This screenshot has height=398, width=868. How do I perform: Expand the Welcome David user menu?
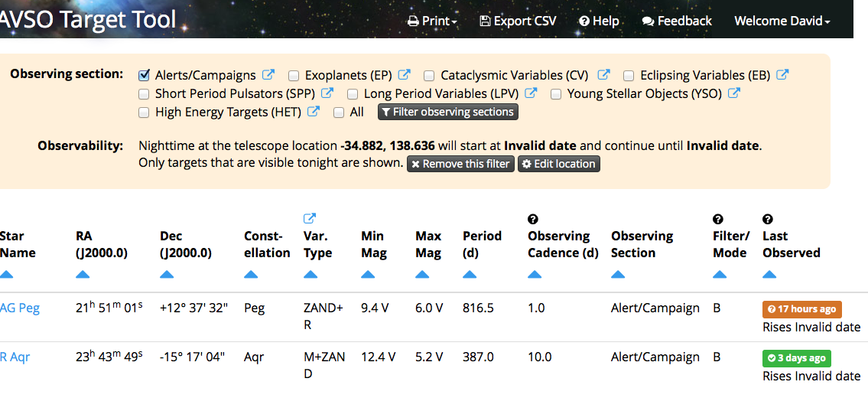(782, 21)
